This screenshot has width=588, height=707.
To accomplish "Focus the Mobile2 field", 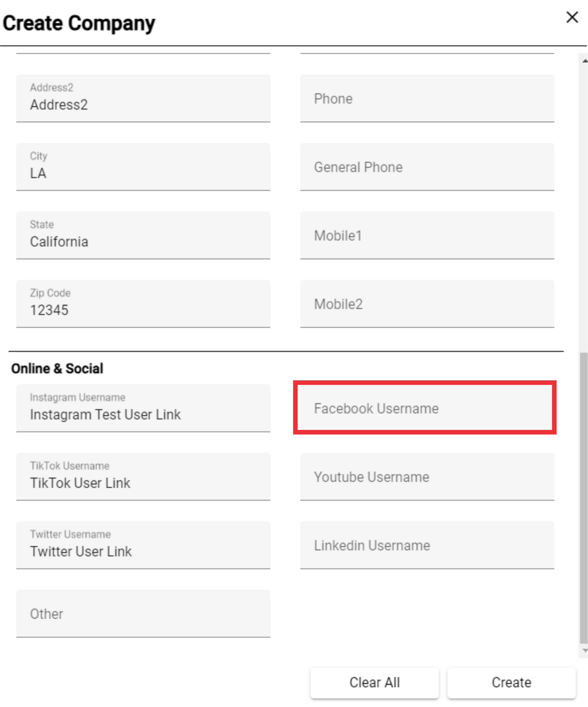I will pos(427,304).
